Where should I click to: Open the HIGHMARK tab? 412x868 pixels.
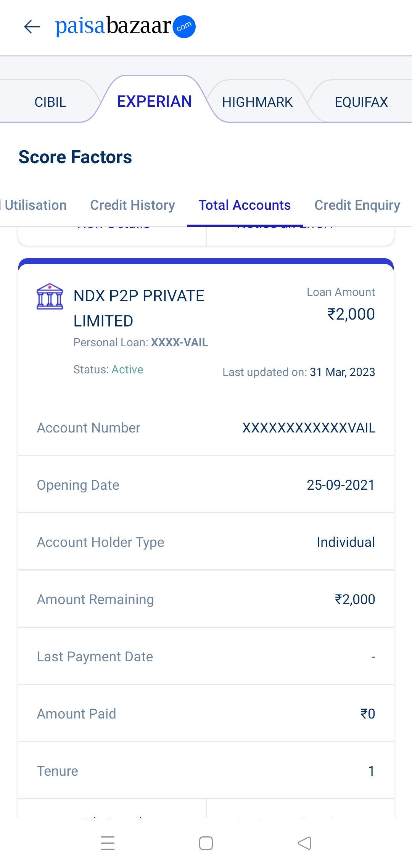[x=257, y=102]
